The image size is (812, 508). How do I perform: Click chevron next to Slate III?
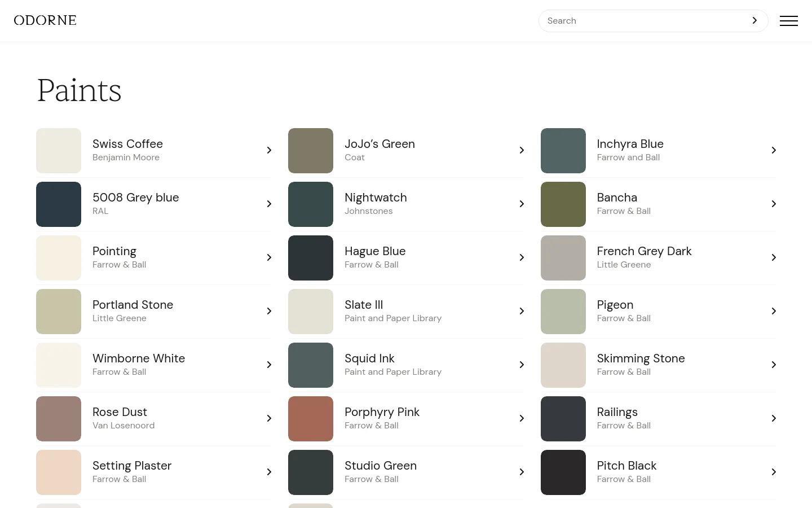coord(522,311)
